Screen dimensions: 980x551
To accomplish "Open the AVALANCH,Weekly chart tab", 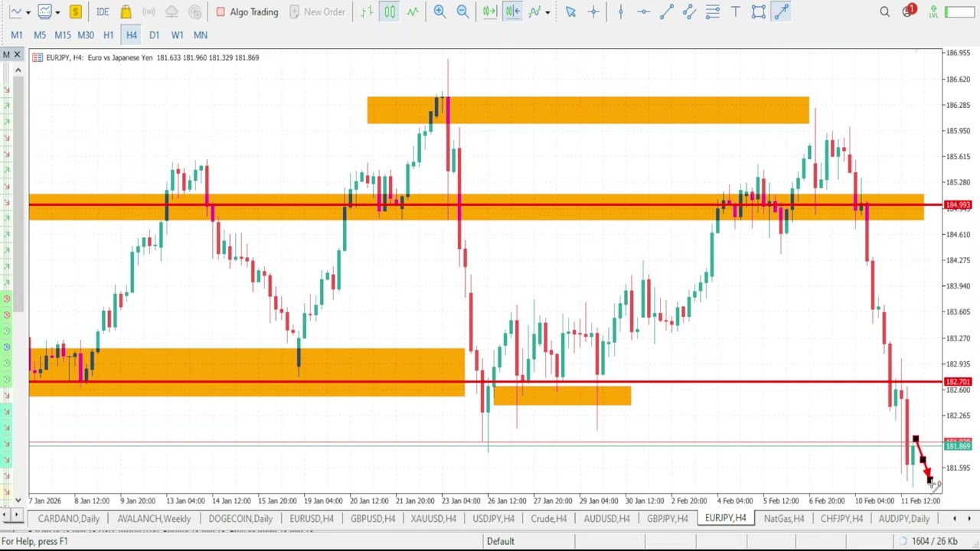I will tap(154, 519).
